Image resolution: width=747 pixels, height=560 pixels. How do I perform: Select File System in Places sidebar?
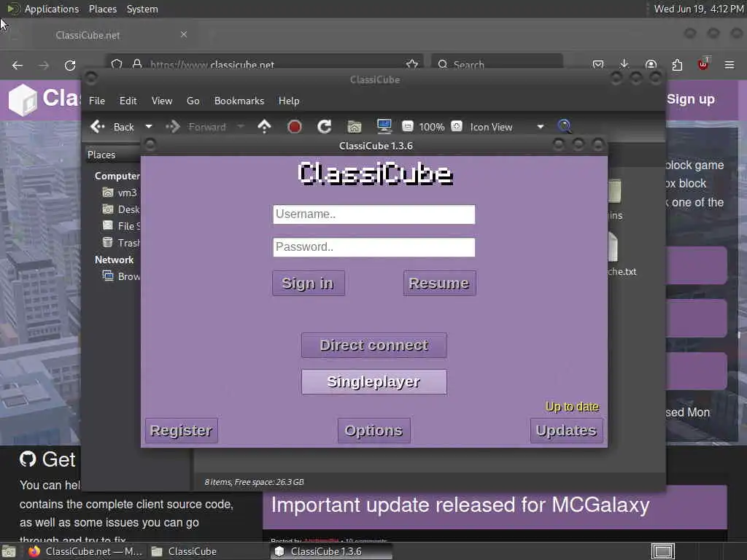[x=121, y=226]
